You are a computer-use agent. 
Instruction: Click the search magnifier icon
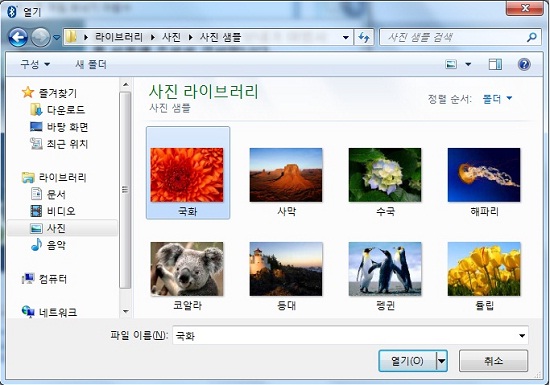pos(531,37)
